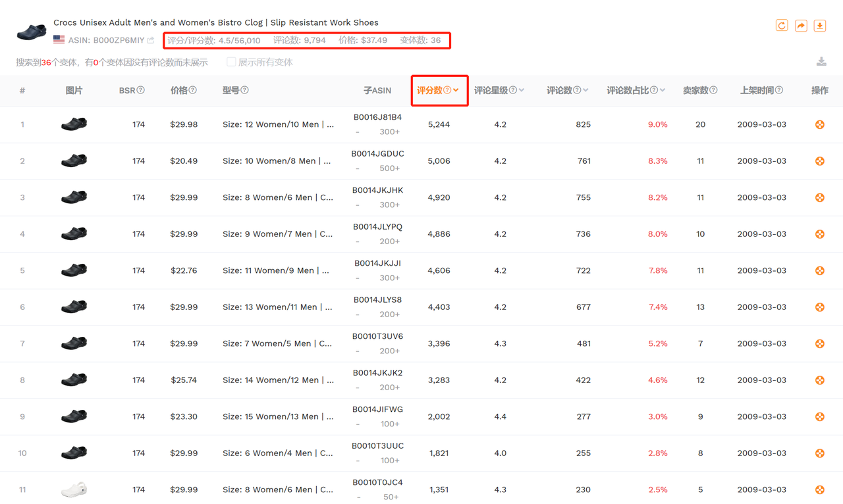Screen dimensions: 843x504
Task: Click model text Size: 15 Women/13 Men
Action: pyautogui.click(x=278, y=416)
